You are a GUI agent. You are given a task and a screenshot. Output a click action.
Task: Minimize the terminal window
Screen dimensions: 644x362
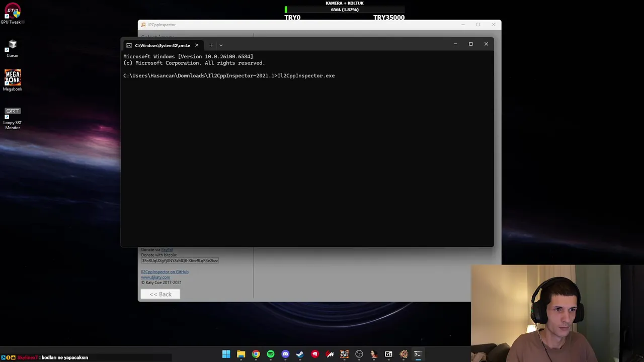(x=455, y=44)
